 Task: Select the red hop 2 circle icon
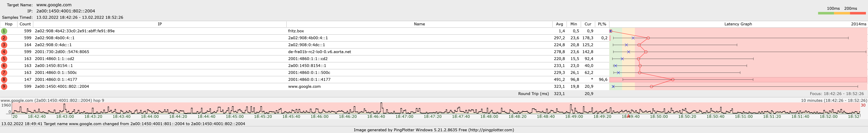point(4,38)
